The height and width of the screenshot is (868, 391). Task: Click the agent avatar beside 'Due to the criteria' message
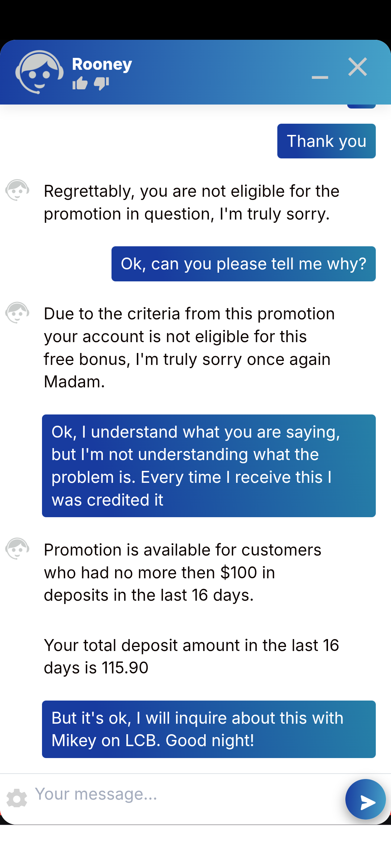[x=17, y=313]
